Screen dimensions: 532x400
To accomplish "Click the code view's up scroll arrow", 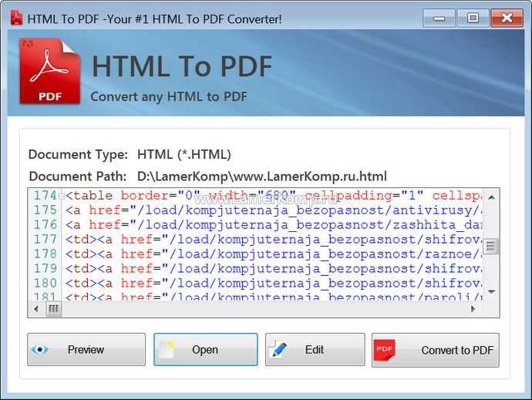I will click(491, 197).
